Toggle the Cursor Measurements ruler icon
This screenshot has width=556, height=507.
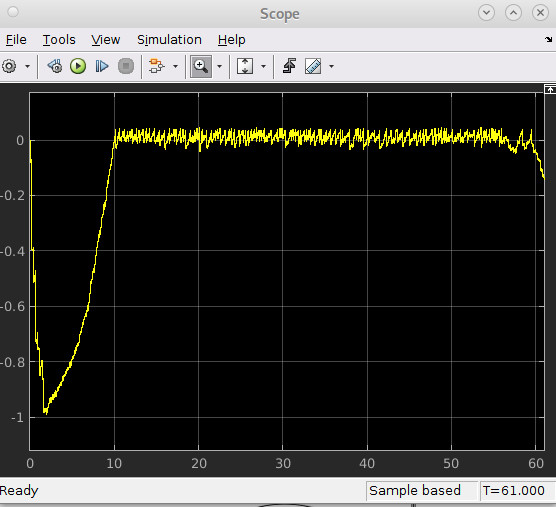click(313, 66)
